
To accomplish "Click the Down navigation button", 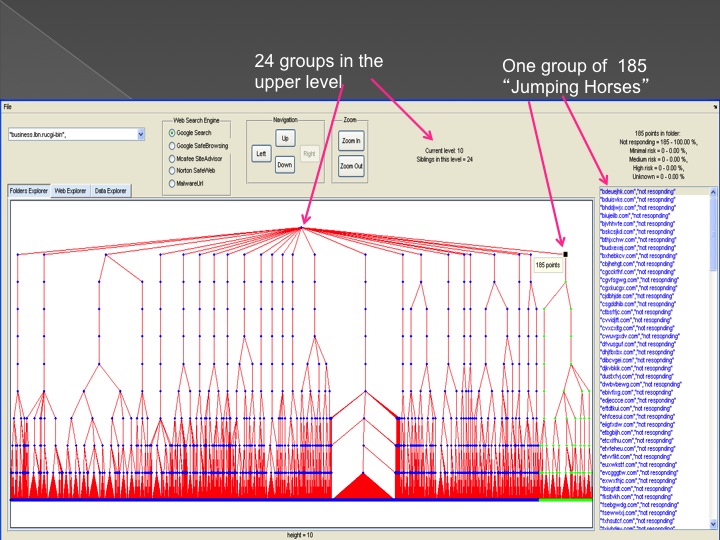I will pos(285,165).
